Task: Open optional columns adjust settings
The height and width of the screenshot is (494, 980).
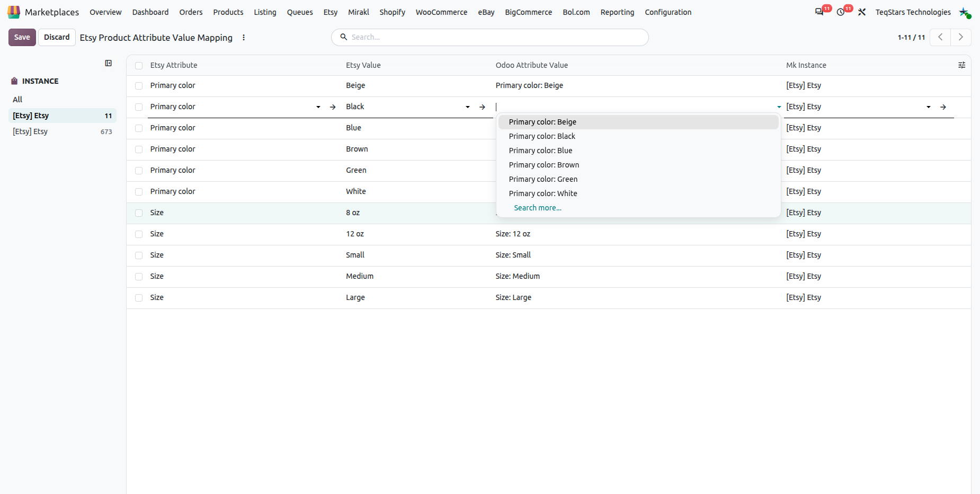Action: coord(961,65)
